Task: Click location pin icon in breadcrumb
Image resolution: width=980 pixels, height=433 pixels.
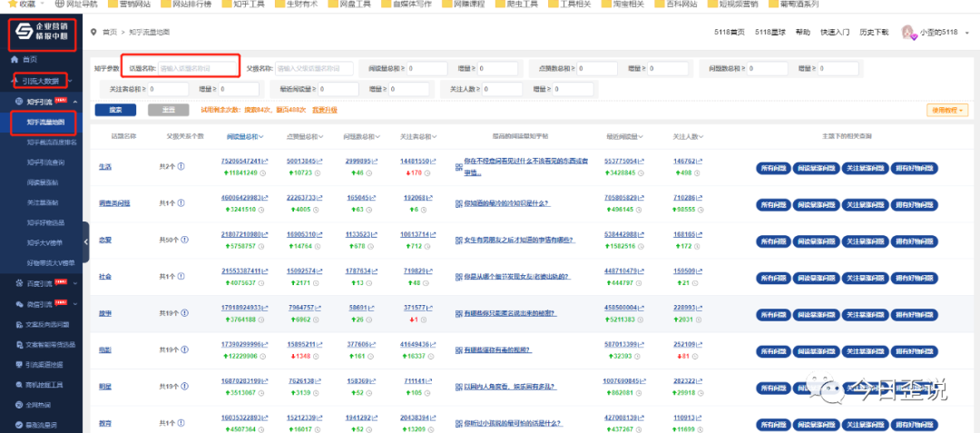Action: [x=93, y=32]
